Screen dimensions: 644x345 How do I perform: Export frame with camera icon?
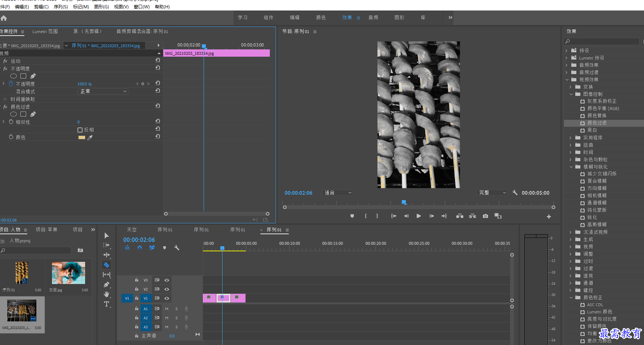click(x=485, y=216)
